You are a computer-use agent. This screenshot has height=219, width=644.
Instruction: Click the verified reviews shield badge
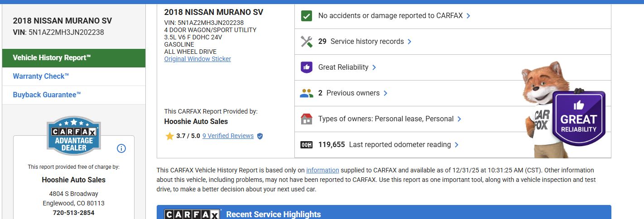(x=260, y=136)
